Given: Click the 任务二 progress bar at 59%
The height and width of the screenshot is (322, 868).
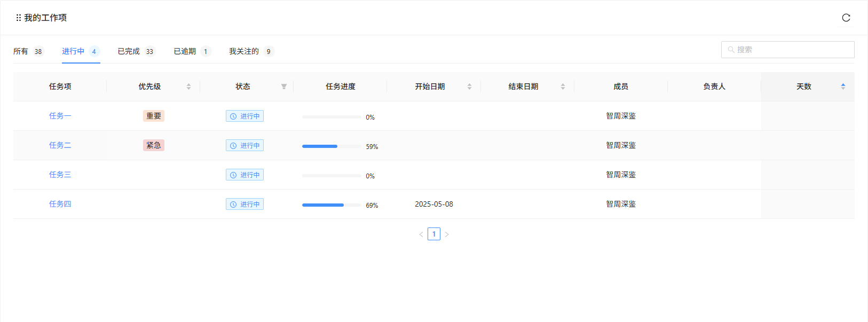Looking at the screenshot, I should click(332, 146).
